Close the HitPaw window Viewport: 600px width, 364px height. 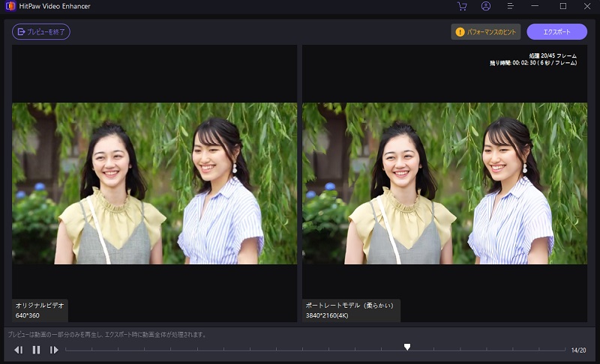(587, 6)
